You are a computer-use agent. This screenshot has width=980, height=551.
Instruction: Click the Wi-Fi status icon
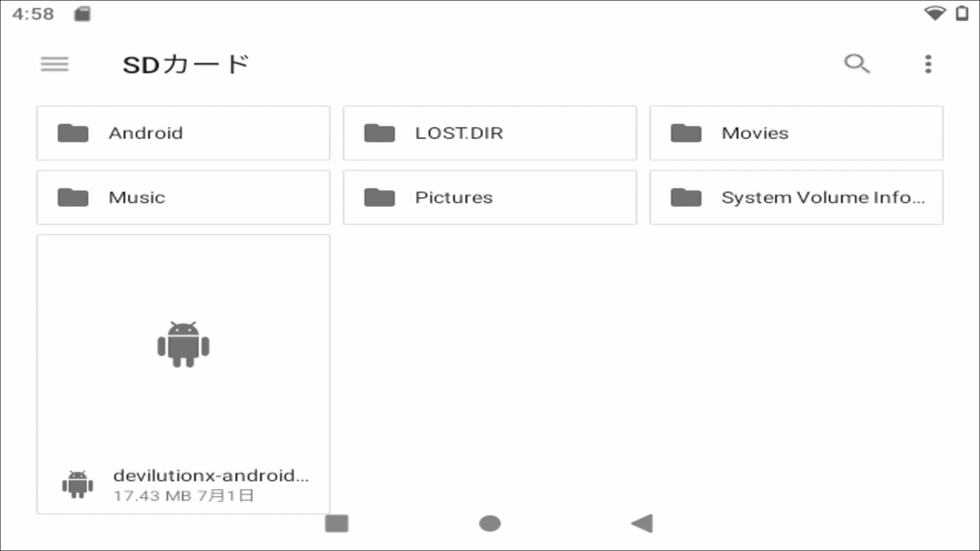[x=936, y=13]
